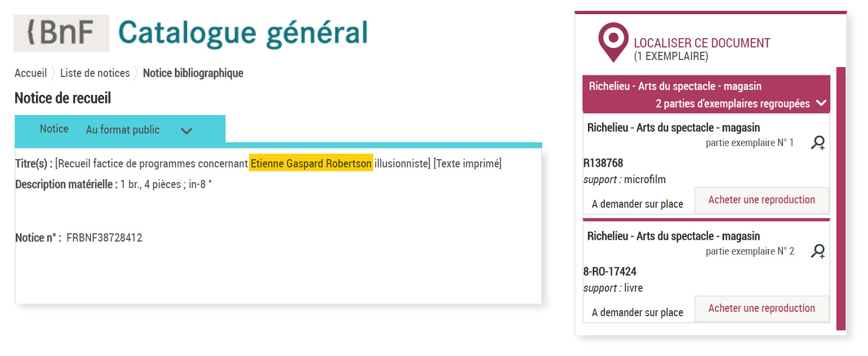
Task: Select the Notice bibliographique breadcrumb
Action: tap(193, 73)
